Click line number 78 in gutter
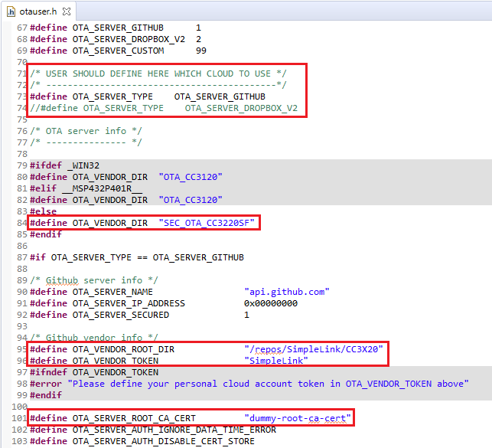This screenshot has width=492, height=448. pyautogui.click(x=22, y=154)
